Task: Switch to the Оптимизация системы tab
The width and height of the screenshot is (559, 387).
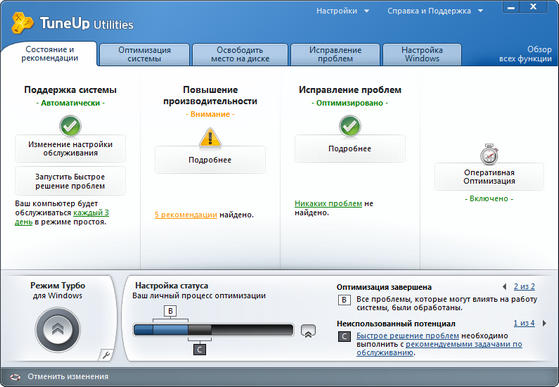Action: 144,55
